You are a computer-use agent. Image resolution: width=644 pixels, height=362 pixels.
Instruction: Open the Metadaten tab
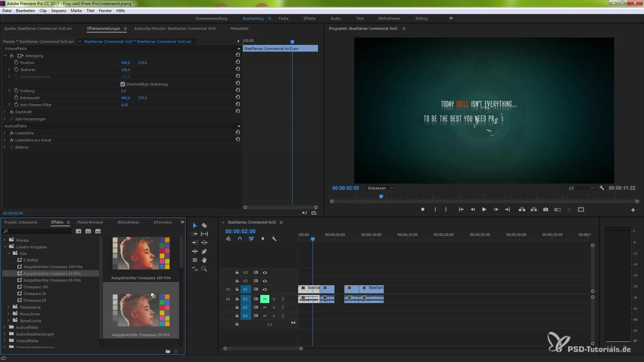[x=239, y=28]
